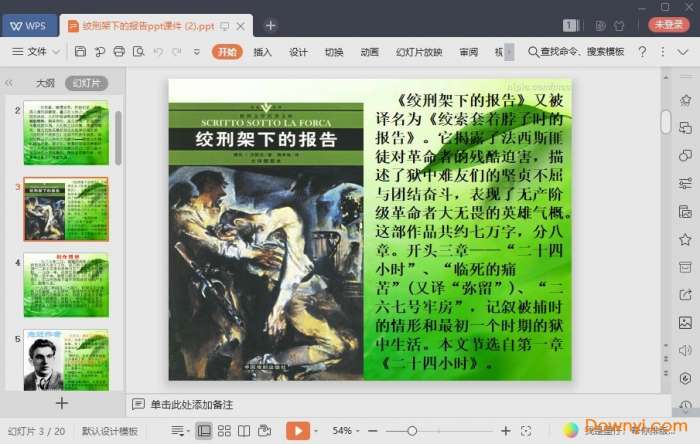Click the presenter camera icon in the status bar
The image size is (700, 444).
(x=264, y=431)
